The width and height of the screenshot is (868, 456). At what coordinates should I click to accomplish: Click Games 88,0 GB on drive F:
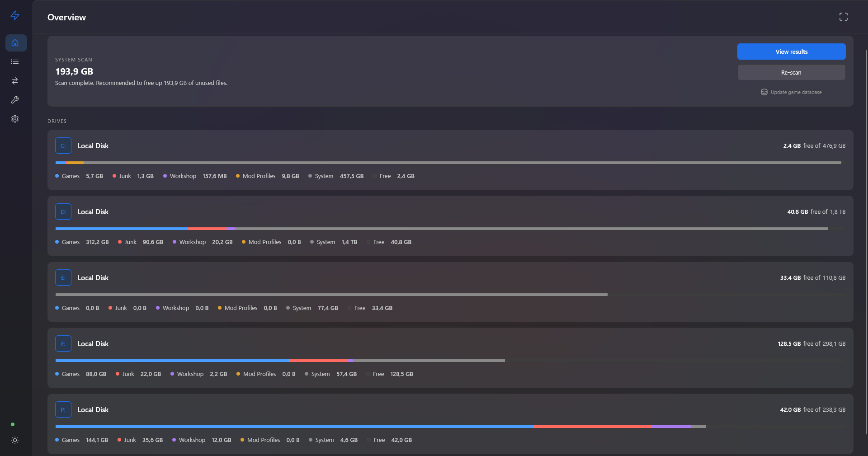pyautogui.click(x=81, y=374)
